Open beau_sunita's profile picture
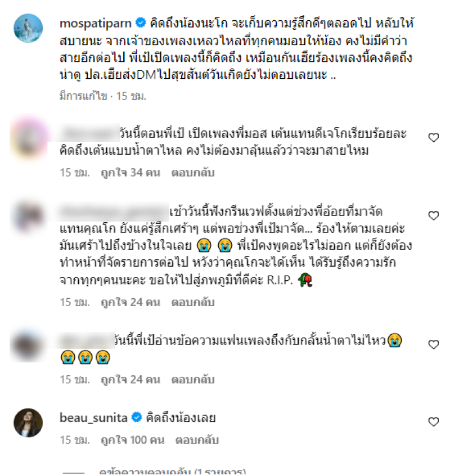 (28, 423)
